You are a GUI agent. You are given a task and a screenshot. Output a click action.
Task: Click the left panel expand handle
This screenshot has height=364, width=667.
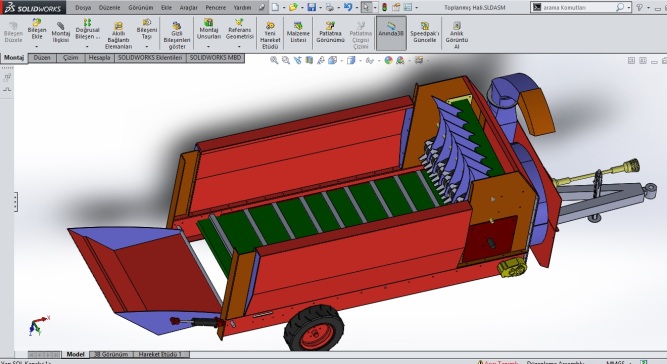[x=16, y=202]
